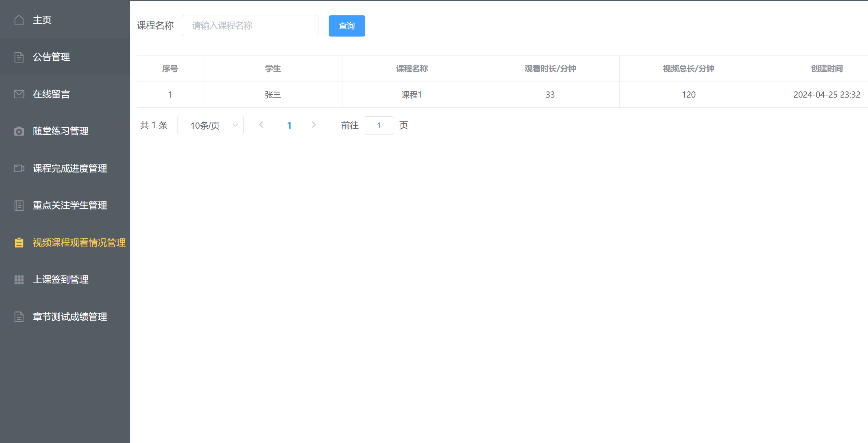Click the yellow clipboard icon beside 视频课程观看情况管理

click(x=19, y=243)
